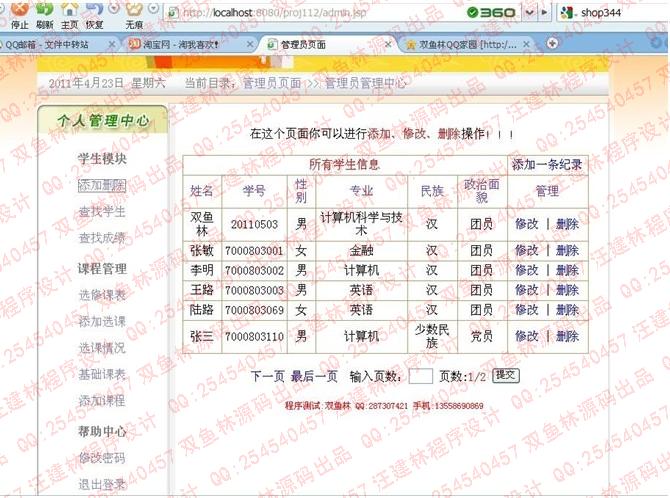This screenshot has height=498, width=670.
Task: Click 修改 for student 李明
Action: 526,270
